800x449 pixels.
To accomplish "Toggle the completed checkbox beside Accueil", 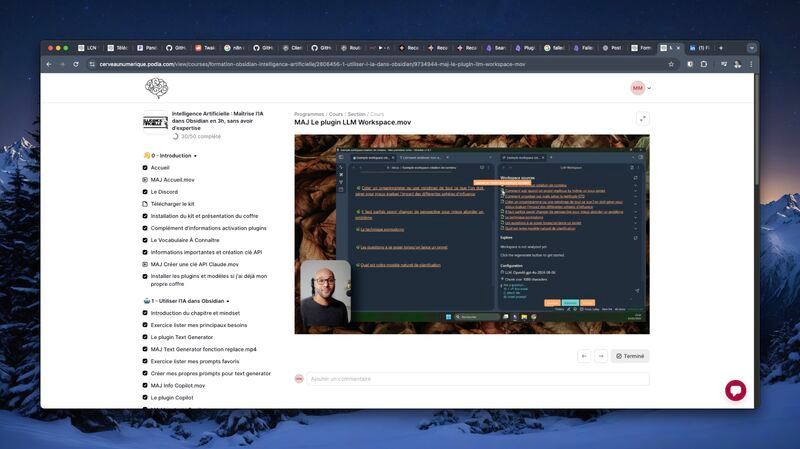I will pos(145,168).
